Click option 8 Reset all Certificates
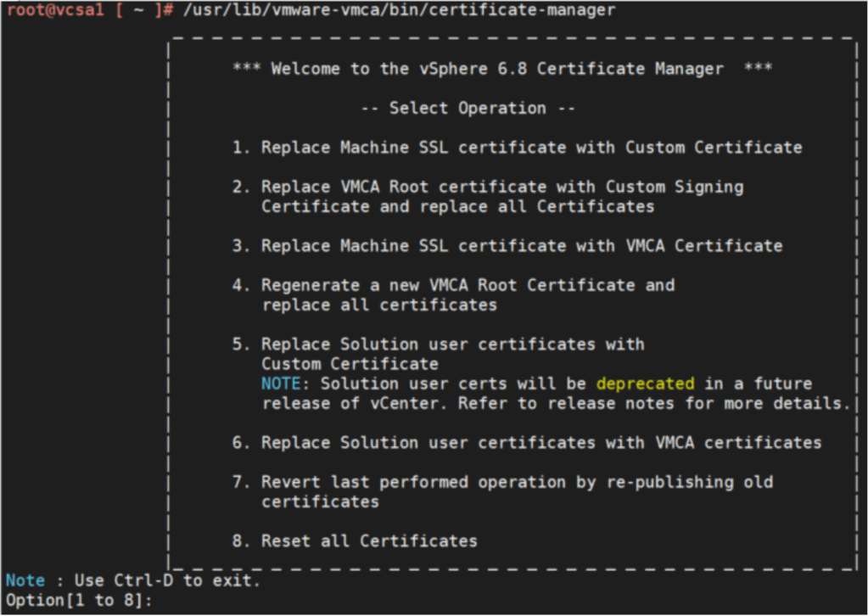The height and width of the screenshot is (616, 868). pyautogui.click(x=355, y=540)
